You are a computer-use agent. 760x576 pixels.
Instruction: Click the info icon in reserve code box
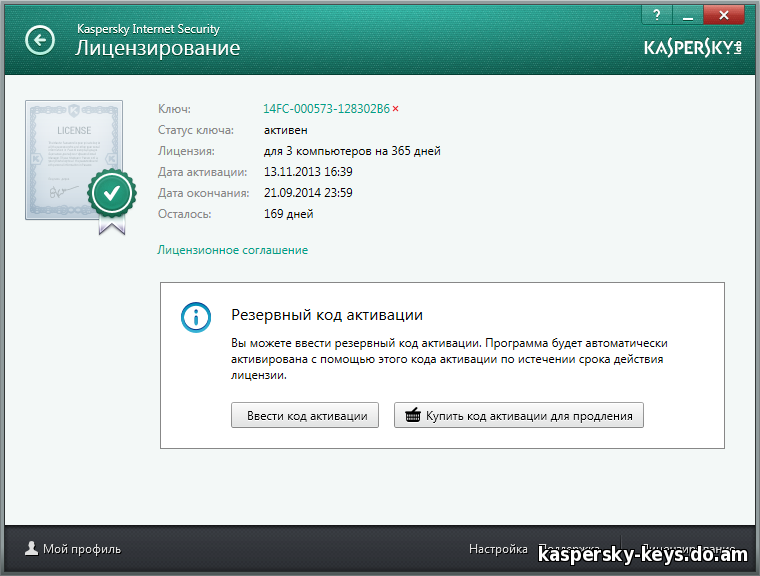(x=196, y=318)
